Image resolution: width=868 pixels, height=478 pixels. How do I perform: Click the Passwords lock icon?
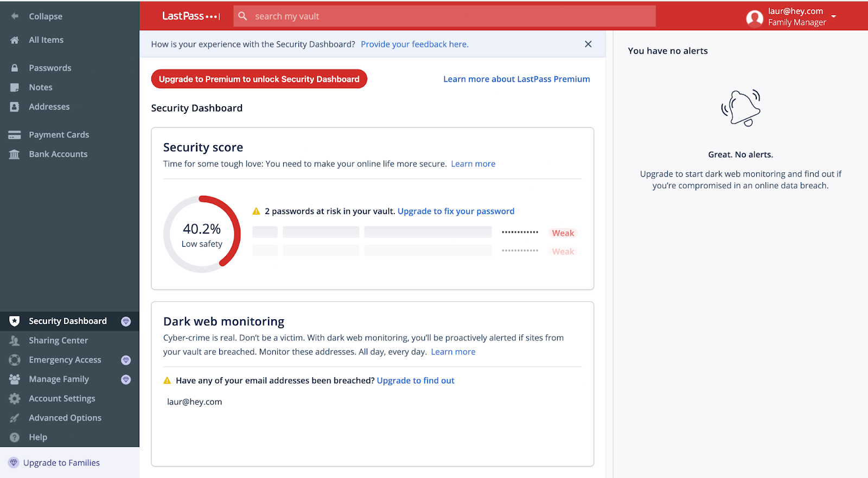pyautogui.click(x=15, y=68)
